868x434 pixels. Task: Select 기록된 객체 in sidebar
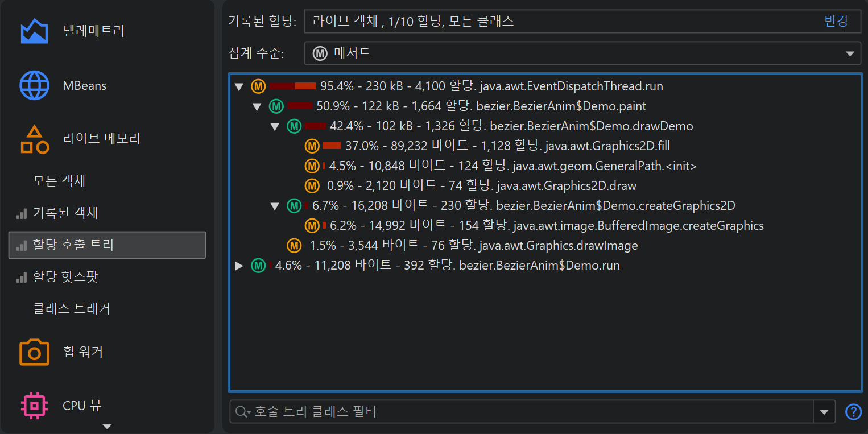point(65,213)
